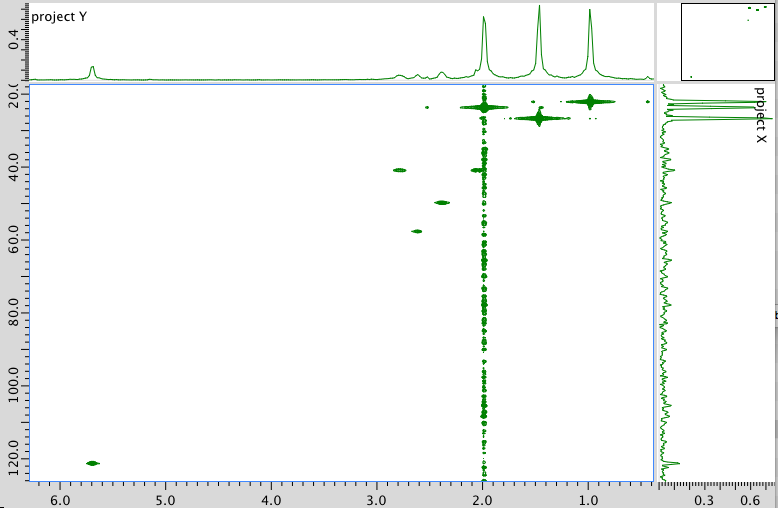The width and height of the screenshot is (778, 508).
Task: Click the intense cross peak at 2.0 ppm, 22 ppm
Action: click(484, 107)
